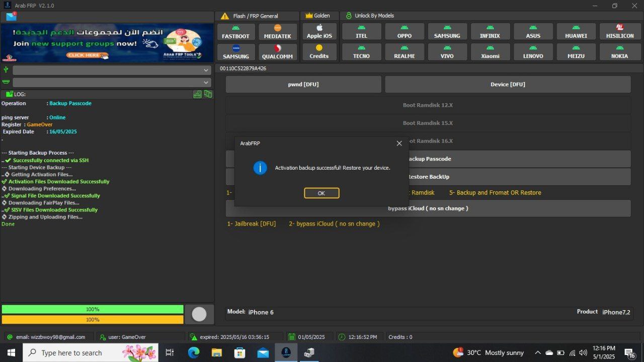The width and height of the screenshot is (644, 362).
Task: Choose the VIVO model button
Action: pos(447,52)
